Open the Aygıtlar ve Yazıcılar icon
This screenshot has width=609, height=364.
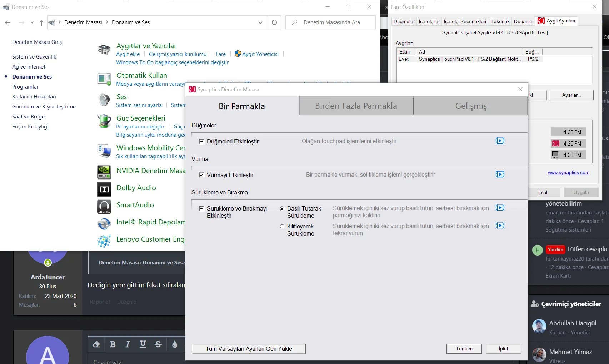coord(104,50)
